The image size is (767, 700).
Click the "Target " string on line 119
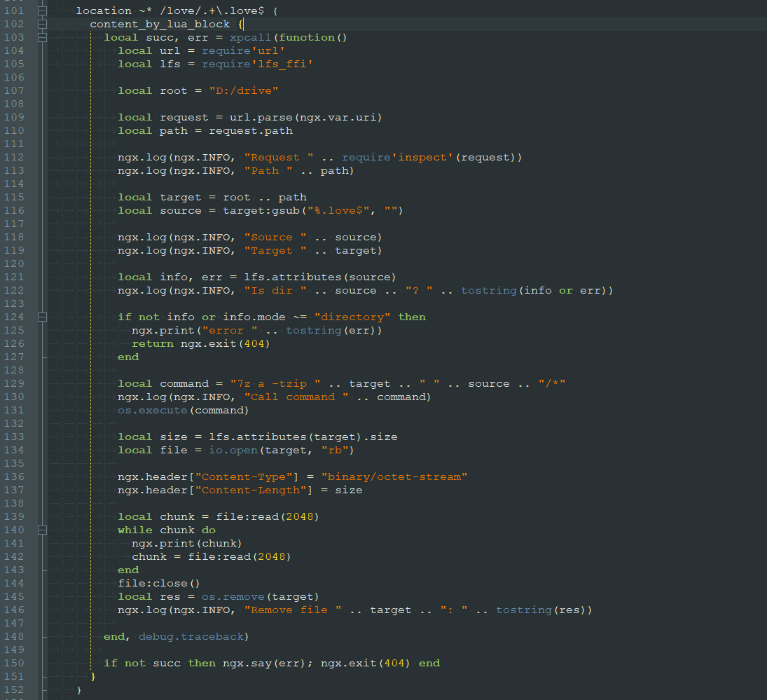pyautogui.click(x=275, y=250)
